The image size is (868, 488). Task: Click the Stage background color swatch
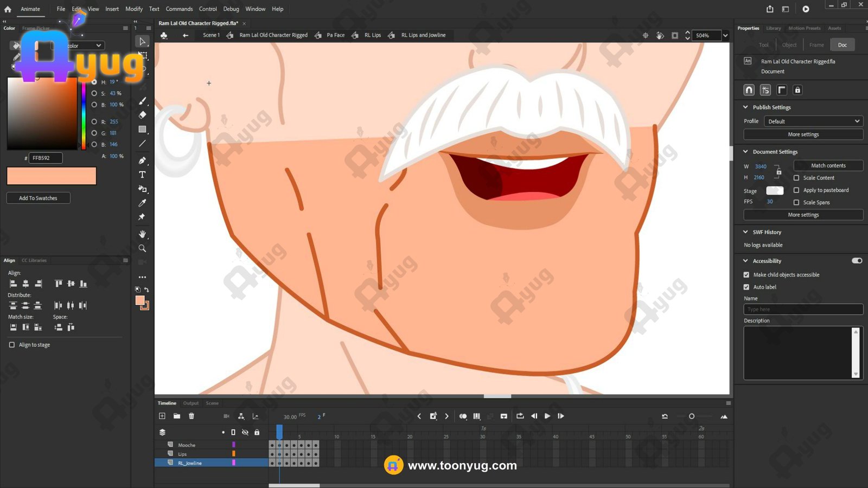pyautogui.click(x=774, y=190)
